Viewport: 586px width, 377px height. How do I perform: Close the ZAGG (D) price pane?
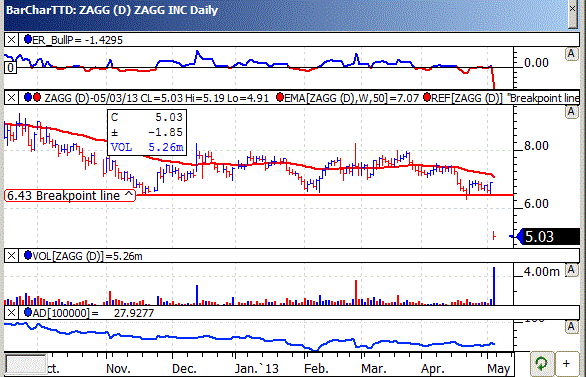[11, 98]
